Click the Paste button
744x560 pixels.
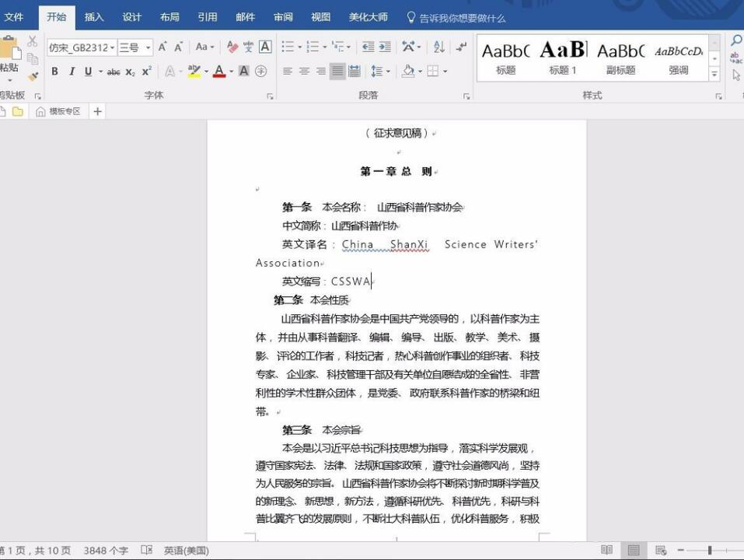[x=9, y=57]
